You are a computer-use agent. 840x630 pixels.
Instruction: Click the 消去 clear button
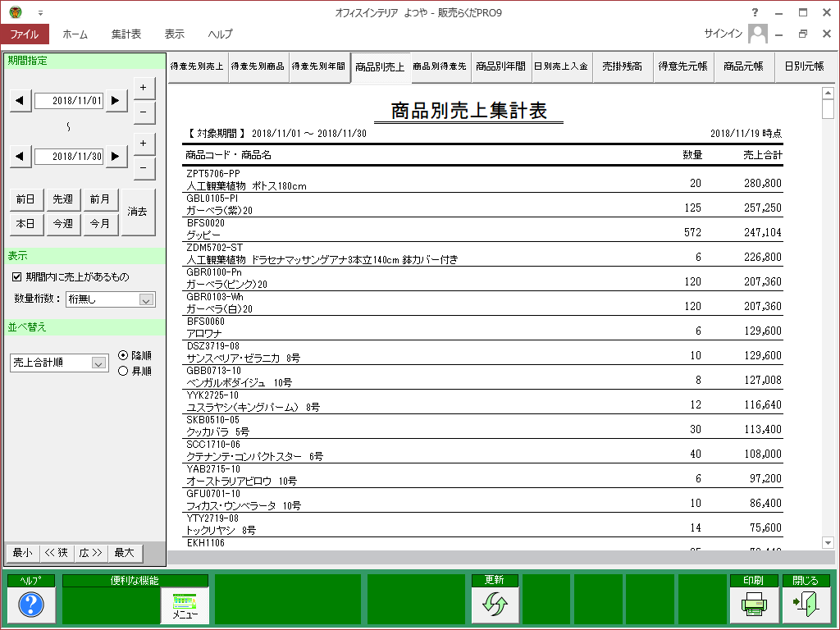pyautogui.click(x=138, y=212)
